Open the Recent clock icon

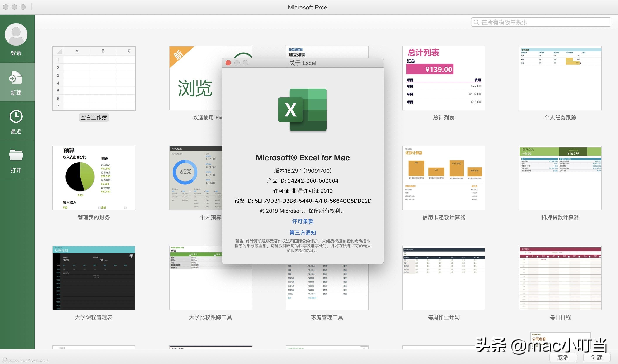[16, 117]
